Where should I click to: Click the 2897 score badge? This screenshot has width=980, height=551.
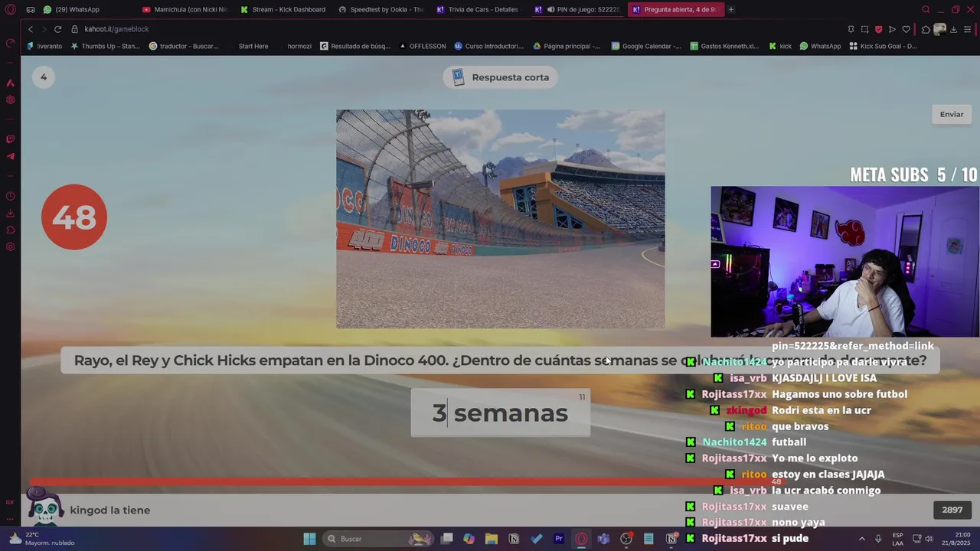point(952,510)
